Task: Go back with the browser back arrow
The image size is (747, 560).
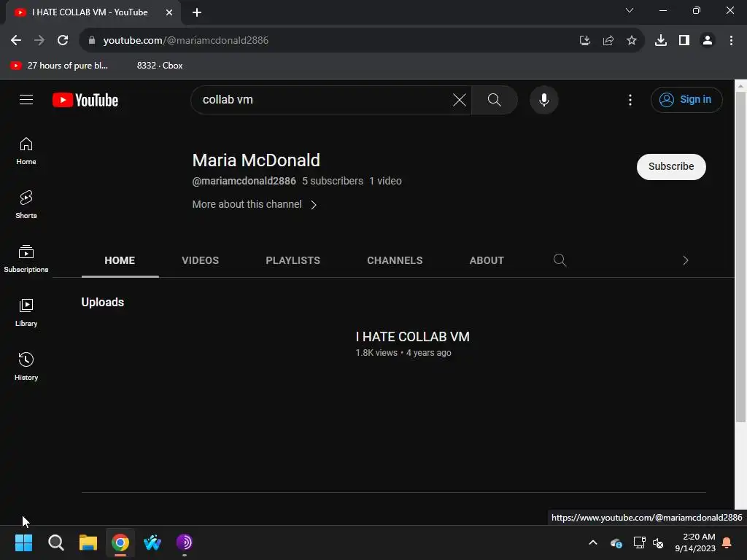Action: tap(16, 41)
